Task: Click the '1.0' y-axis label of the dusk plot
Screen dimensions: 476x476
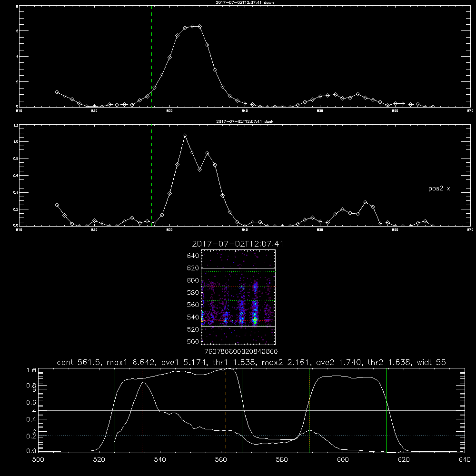Action: [16, 142]
